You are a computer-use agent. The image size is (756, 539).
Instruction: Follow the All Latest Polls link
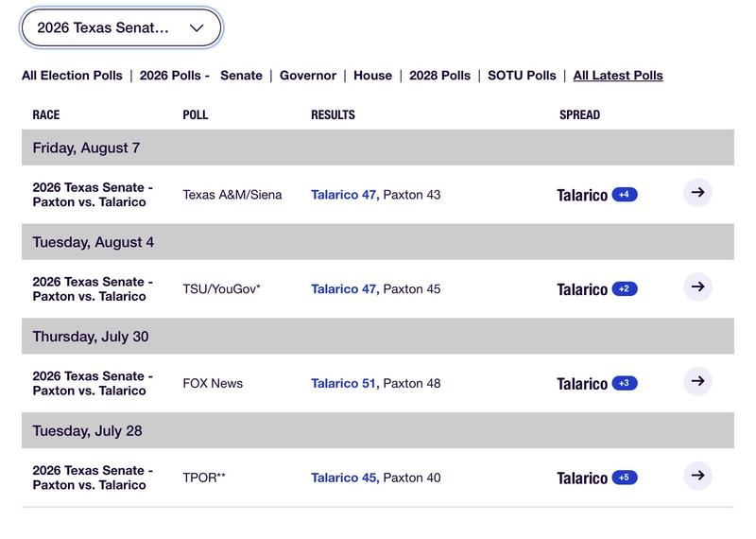coord(618,76)
